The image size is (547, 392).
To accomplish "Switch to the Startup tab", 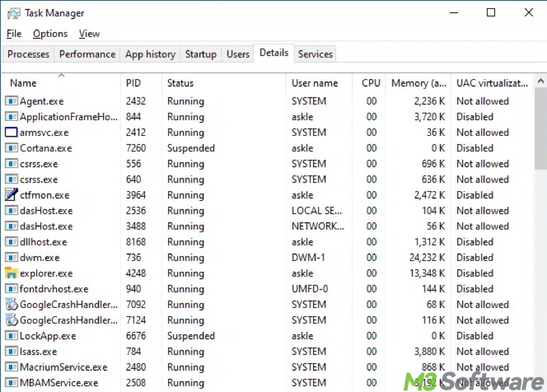I will point(200,55).
